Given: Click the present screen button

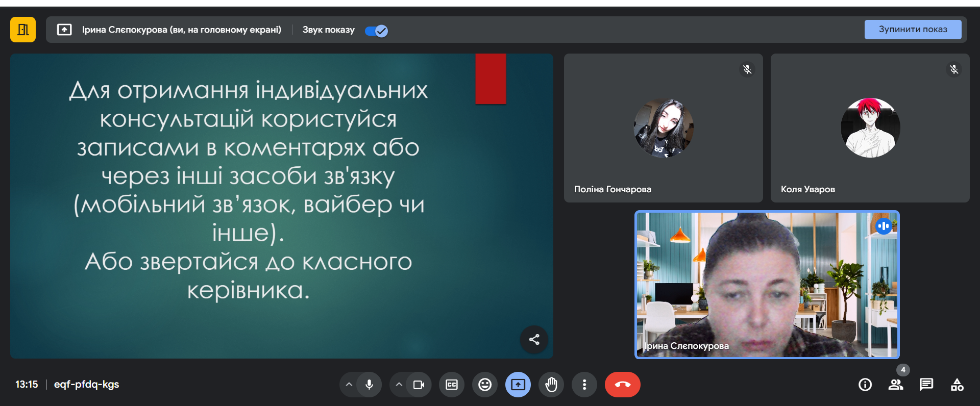Looking at the screenshot, I should (518, 385).
